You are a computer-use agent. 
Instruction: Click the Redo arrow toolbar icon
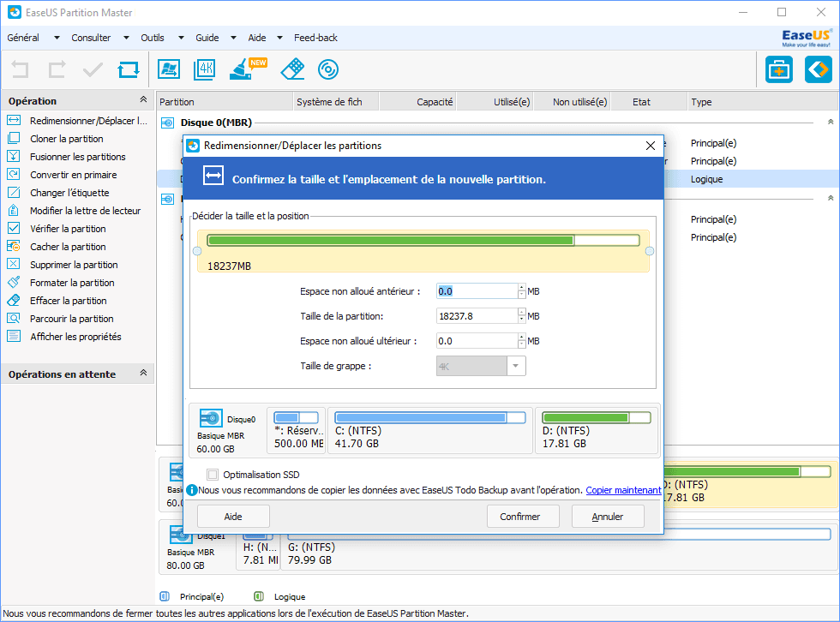point(57,69)
